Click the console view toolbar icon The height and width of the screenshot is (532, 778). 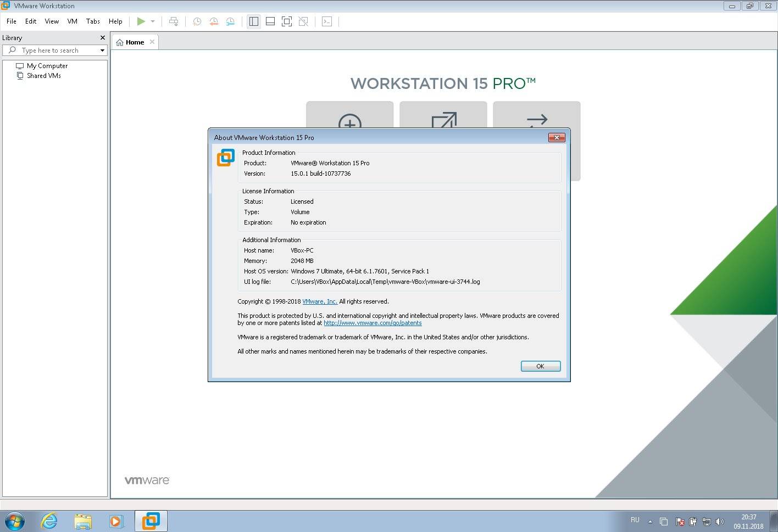coord(327,21)
